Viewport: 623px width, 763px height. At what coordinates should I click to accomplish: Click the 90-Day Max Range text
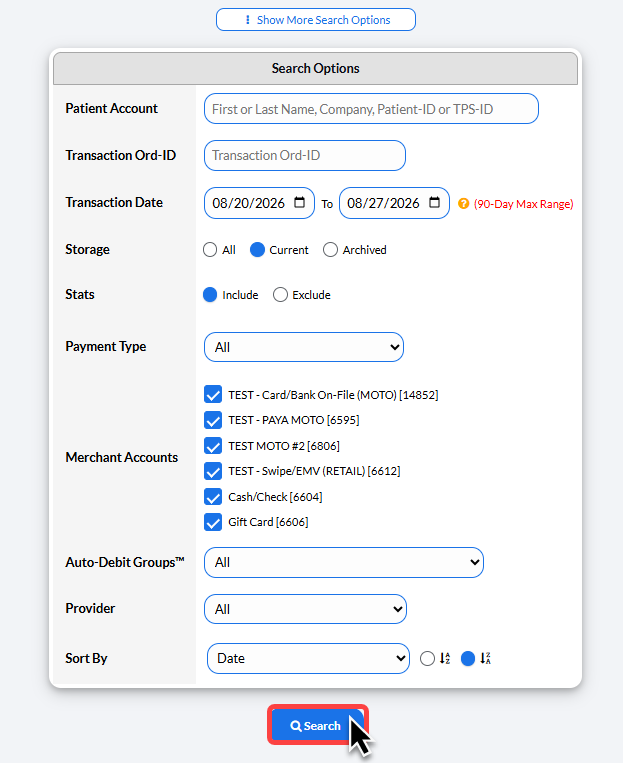point(524,204)
